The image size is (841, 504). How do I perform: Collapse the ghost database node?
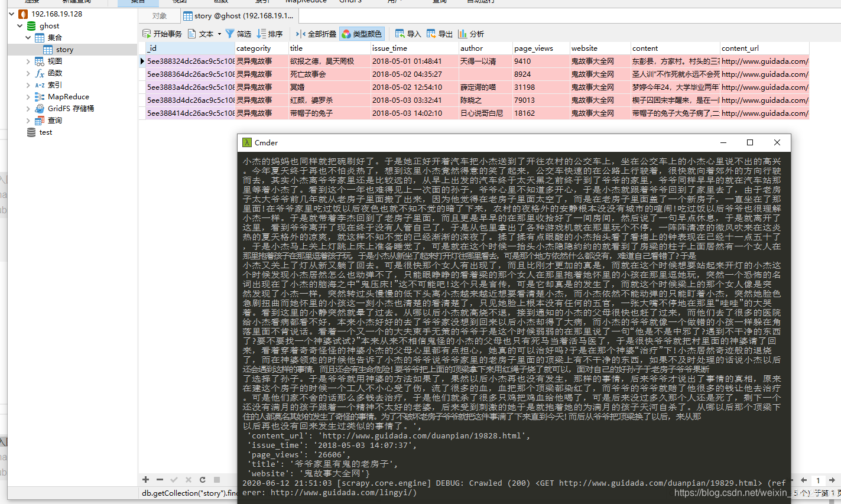(20, 25)
